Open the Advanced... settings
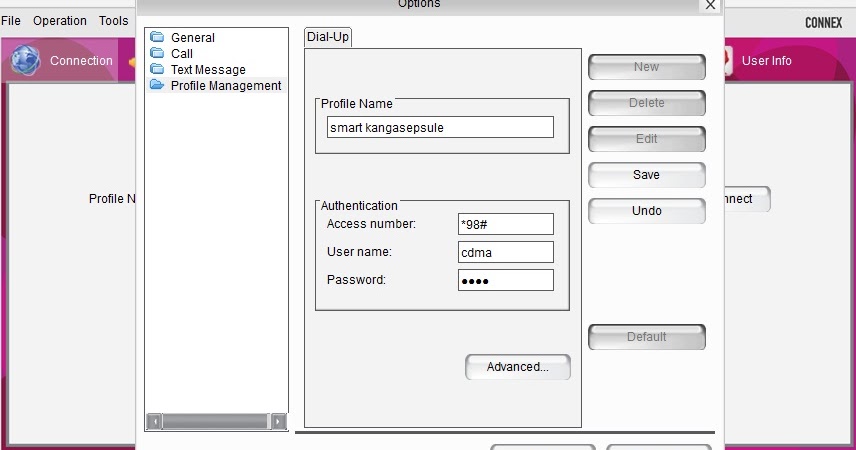The width and height of the screenshot is (856, 450). coord(518,367)
